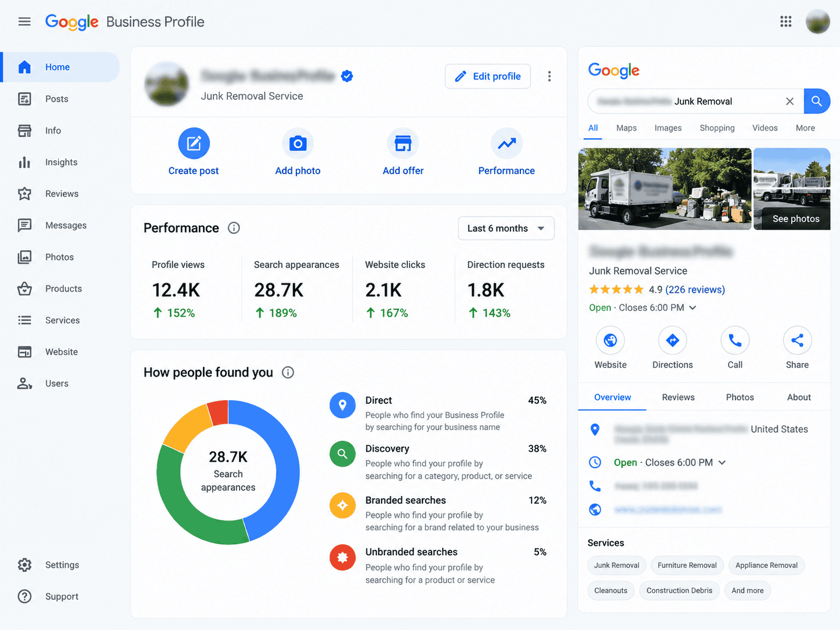Open the Last 6 months dropdown

(x=506, y=228)
